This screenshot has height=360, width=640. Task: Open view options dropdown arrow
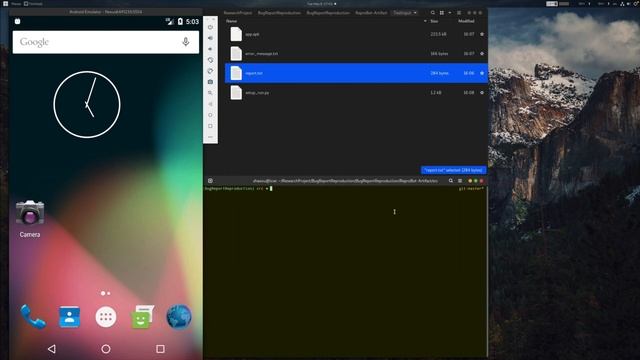pos(450,13)
